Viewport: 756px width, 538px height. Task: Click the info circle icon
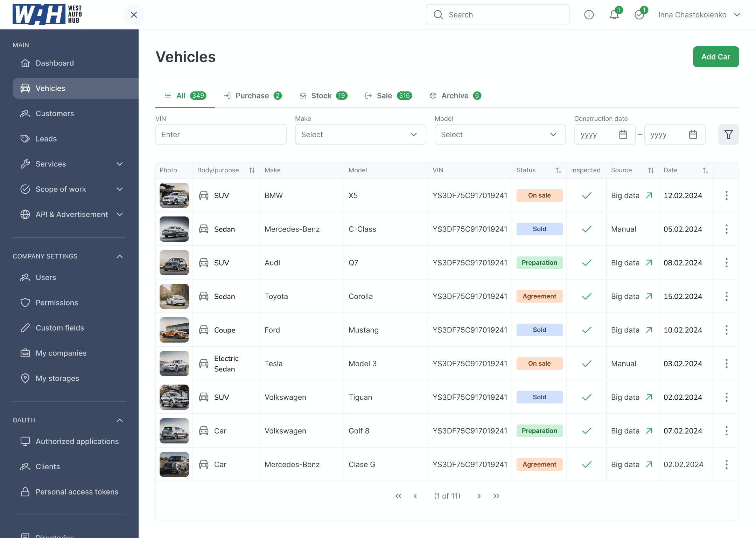pyautogui.click(x=589, y=15)
